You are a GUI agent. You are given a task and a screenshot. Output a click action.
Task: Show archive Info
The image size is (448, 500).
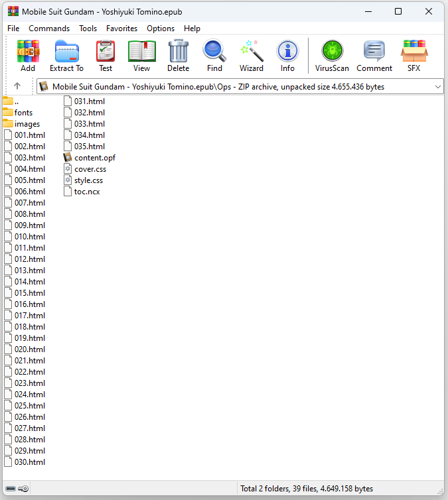coord(287,51)
